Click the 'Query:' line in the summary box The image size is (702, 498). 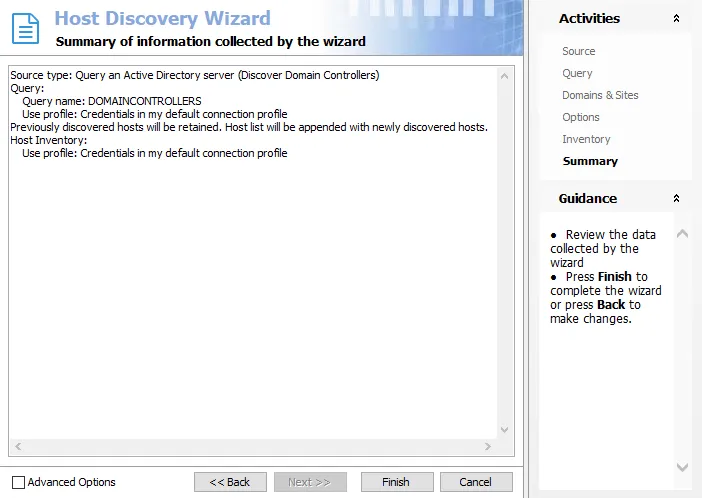(x=27, y=88)
